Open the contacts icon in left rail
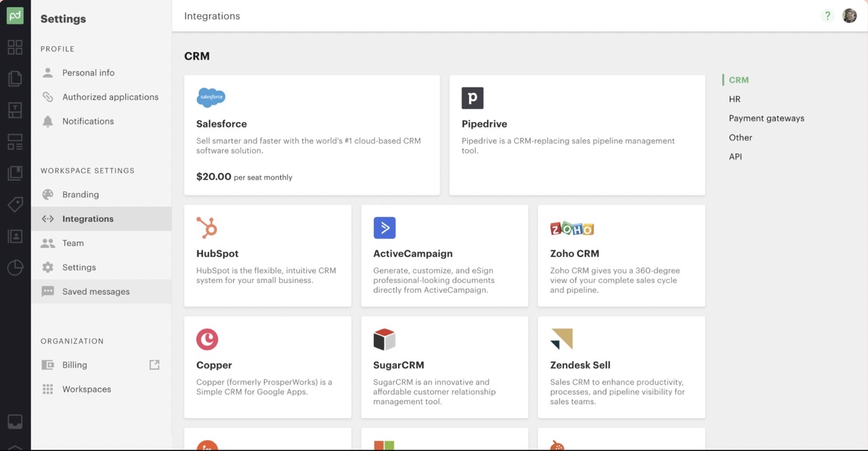This screenshot has height=451, width=868. click(x=15, y=236)
